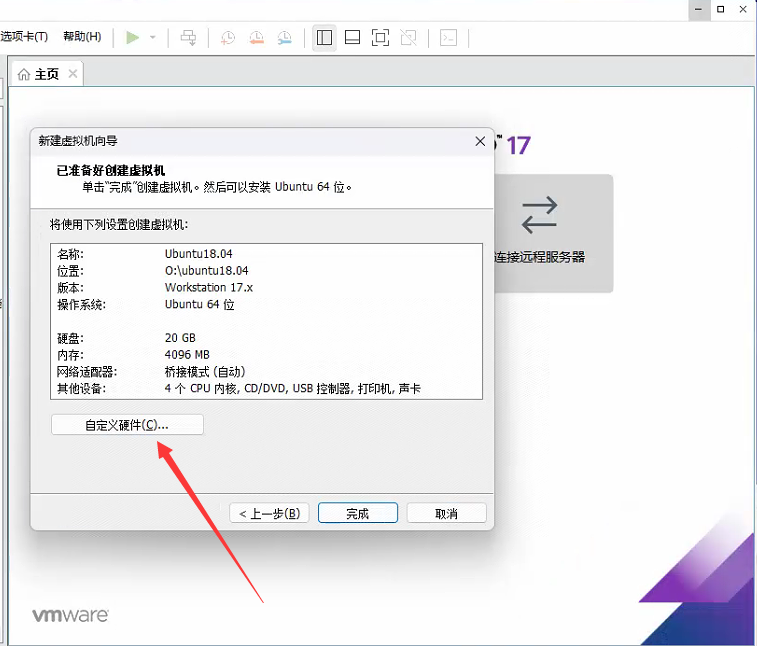Click the 连接远程服务器 tile
The width and height of the screenshot is (757, 646).
[x=553, y=233]
